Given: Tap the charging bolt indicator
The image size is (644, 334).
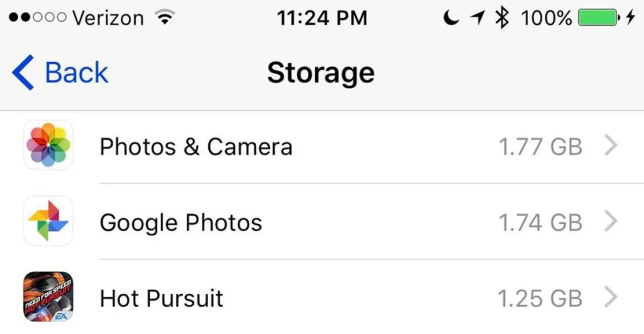Looking at the screenshot, I should click(x=630, y=19).
